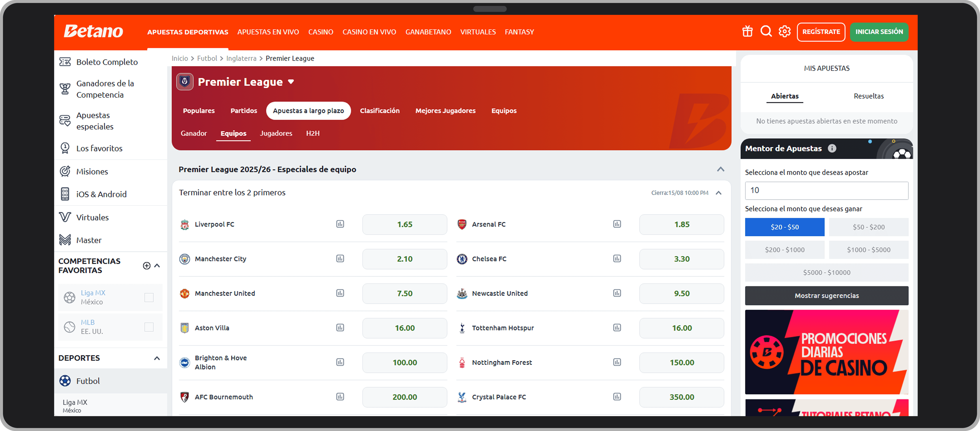Open the Apuestas especiales sidebar item

[110, 121]
